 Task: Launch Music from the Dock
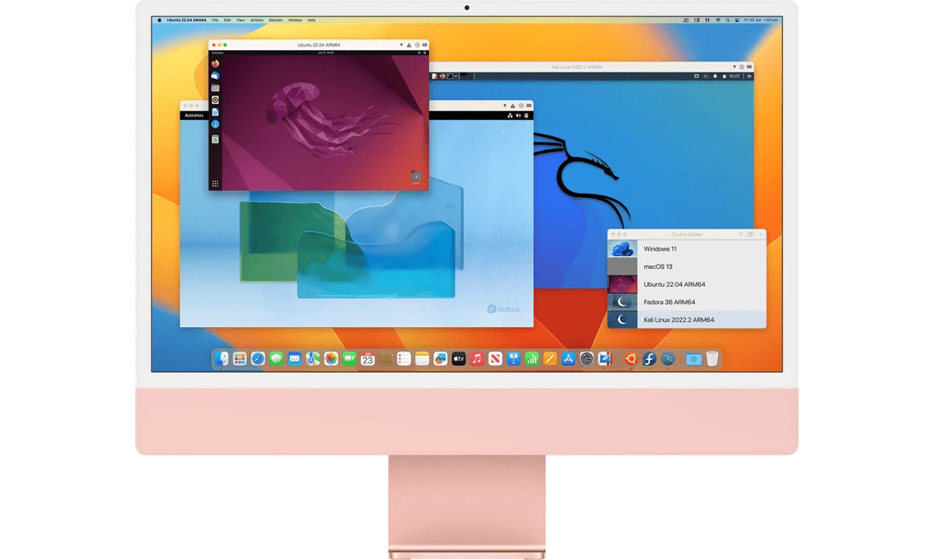coord(477,359)
